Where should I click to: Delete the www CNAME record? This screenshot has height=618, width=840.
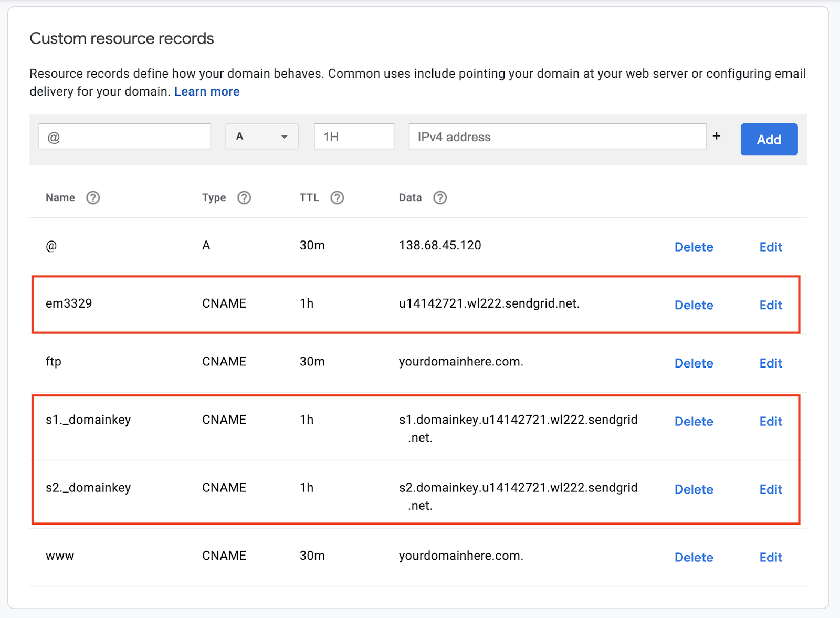(694, 557)
